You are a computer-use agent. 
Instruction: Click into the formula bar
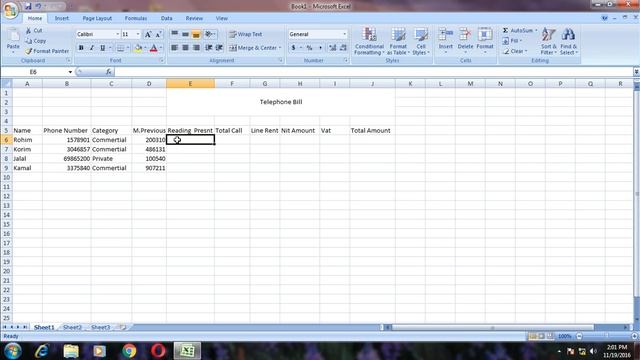pyautogui.click(x=373, y=72)
